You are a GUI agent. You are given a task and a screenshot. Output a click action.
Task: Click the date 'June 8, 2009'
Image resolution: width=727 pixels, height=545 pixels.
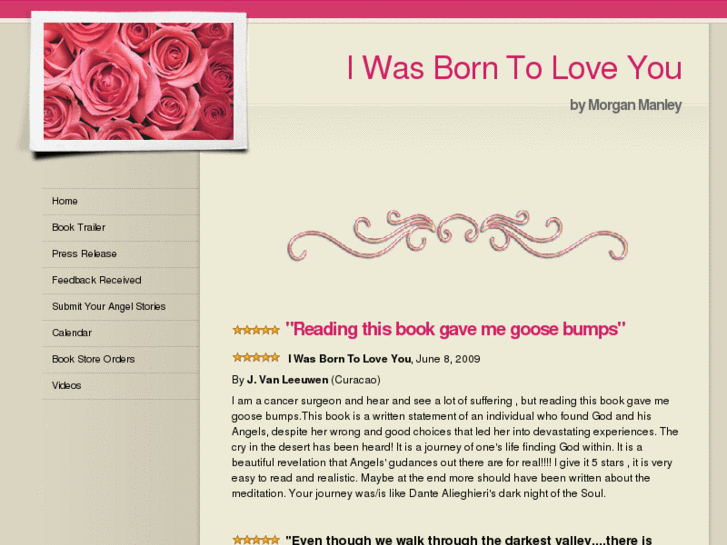tap(448, 359)
